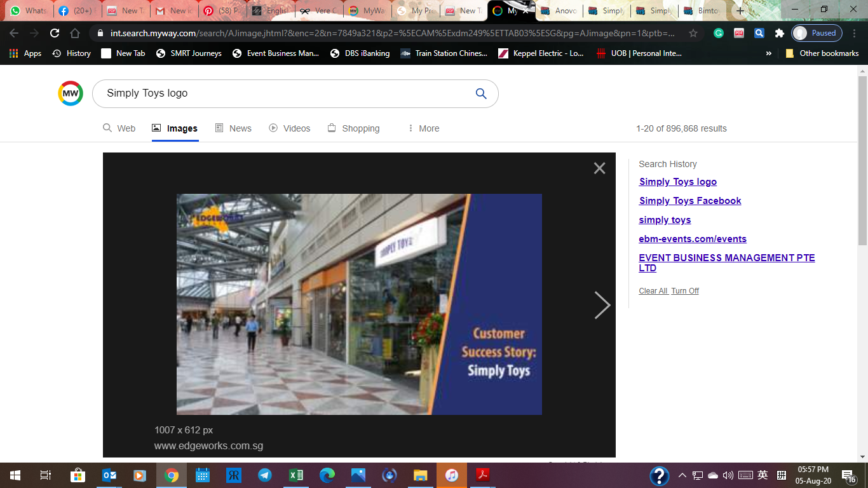Viewport: 868px width, 488px height.
Task: Show hidden system tray icons
Action: [x=682, y=475]
